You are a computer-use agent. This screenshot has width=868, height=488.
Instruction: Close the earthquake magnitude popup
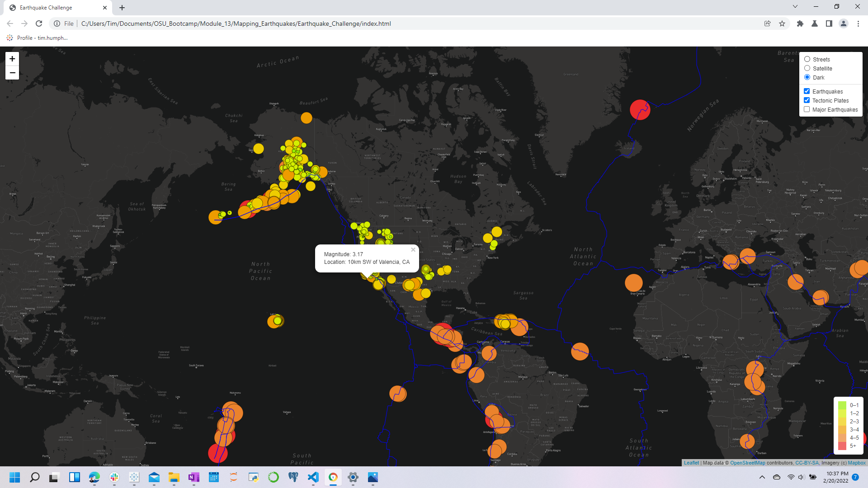tap(413, 249)
